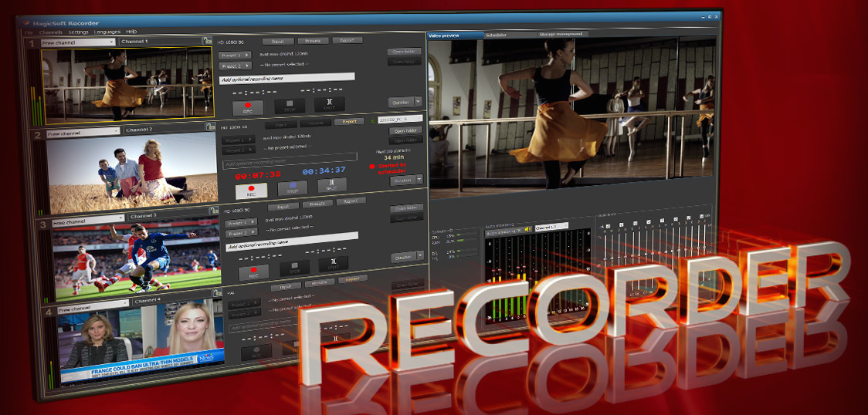Image resolution: width=868 pixels, height=415 pixels.
Task: Open the Free channel dropdown for Channel 3
Action: point(87,221)
